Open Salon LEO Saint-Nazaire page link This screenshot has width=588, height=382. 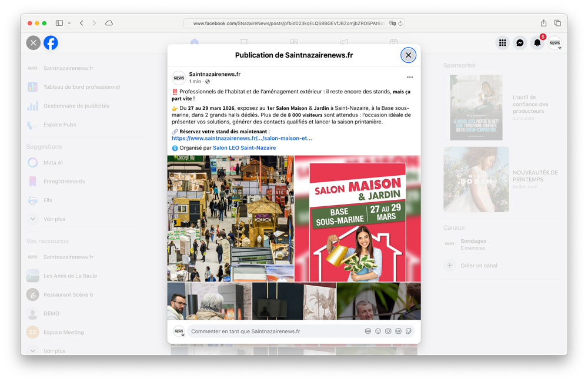[244, 148]
